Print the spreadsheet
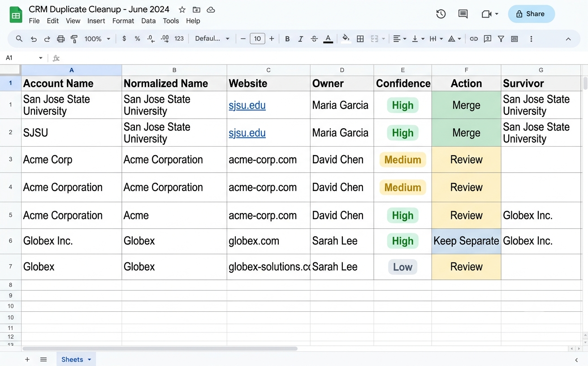Screen dimensions: 588x366 pos(61,39)
